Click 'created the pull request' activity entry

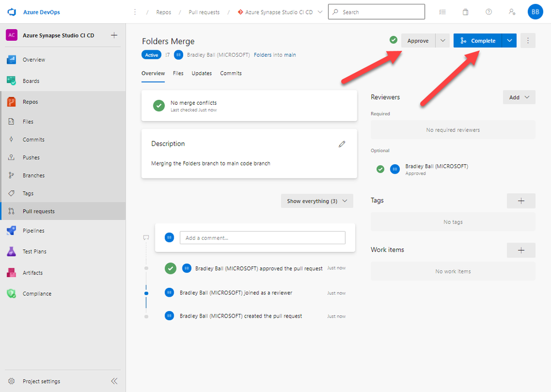pos(240,316)
